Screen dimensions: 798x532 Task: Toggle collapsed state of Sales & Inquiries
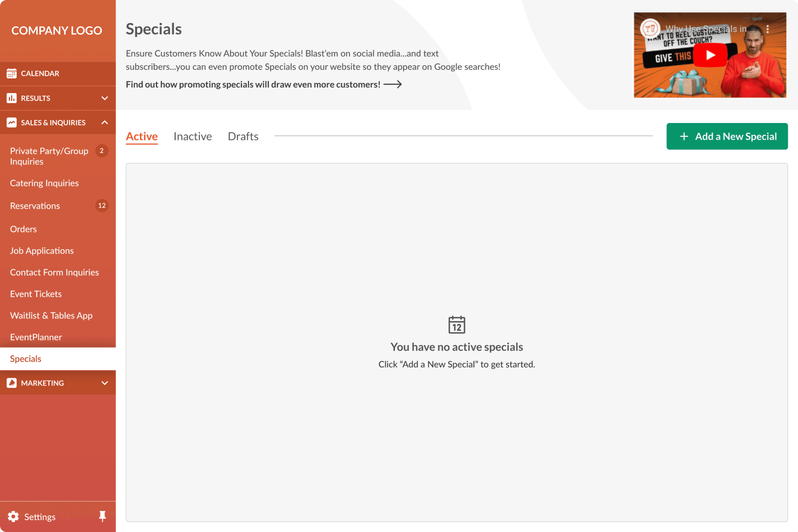[104, 122]
